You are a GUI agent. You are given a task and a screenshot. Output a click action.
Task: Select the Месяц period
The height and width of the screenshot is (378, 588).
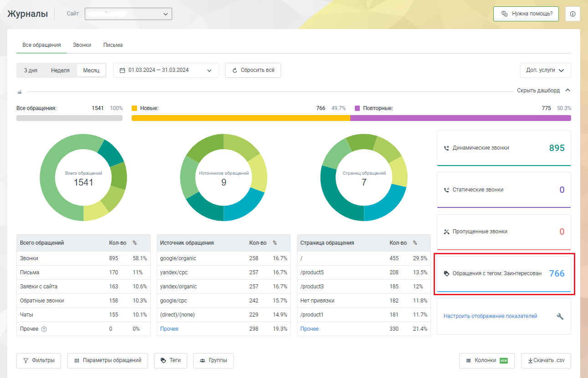click(x=91, y=71)
